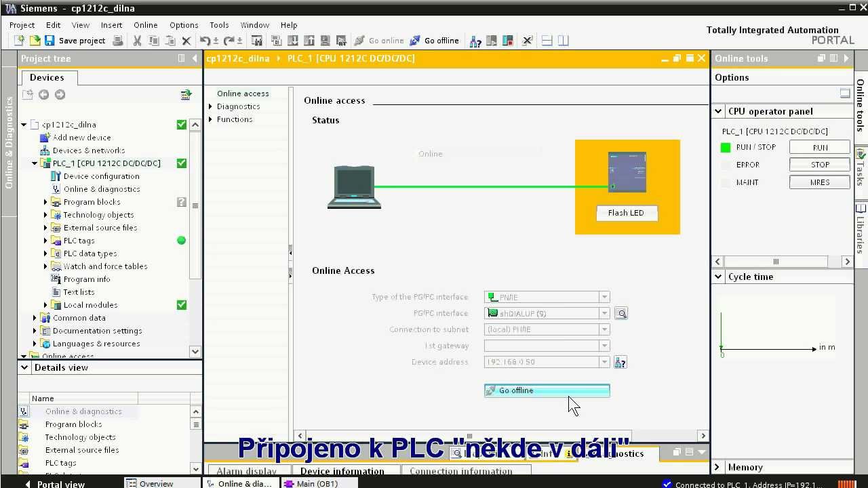The image size is (868, 488).
Task: Select Devices & networks in tree
Action: 89,150
